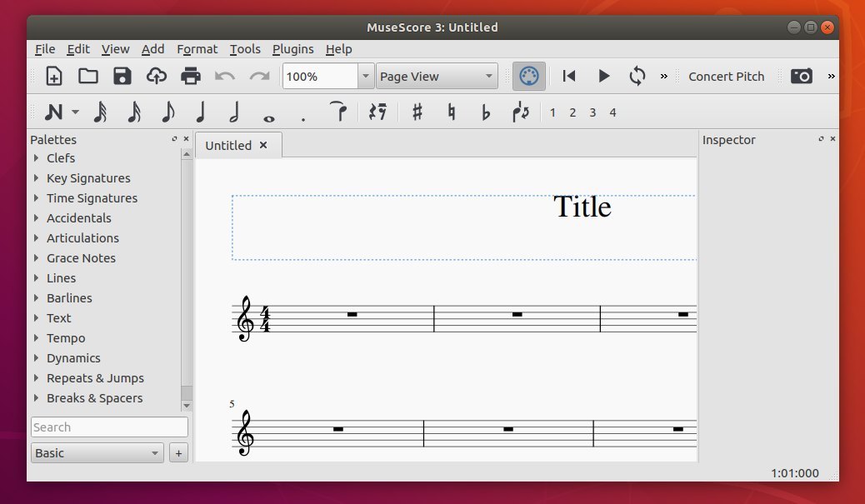
Task: Print the score with the printer icon
Action: pos(190,76)
